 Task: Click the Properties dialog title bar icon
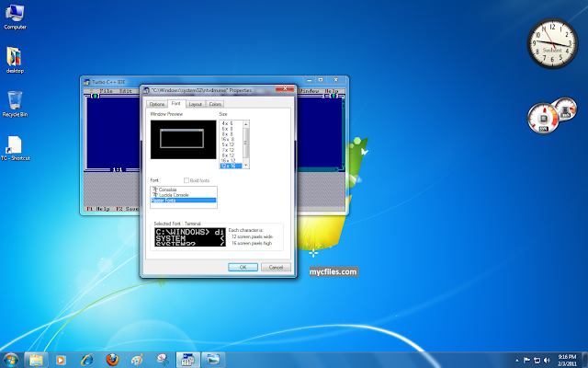point(147,90)
